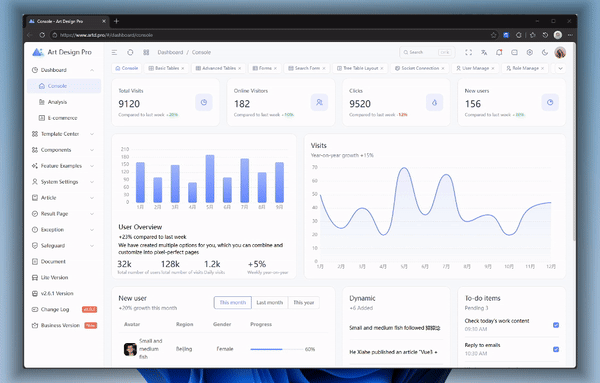Expand the Article menu

pos(64,198)
